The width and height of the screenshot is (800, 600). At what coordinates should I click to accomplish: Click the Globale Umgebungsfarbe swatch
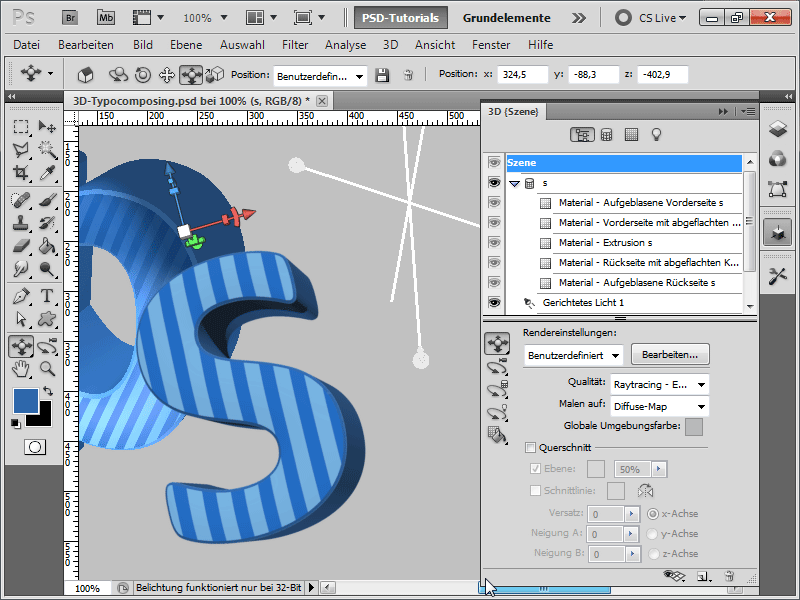pos(694,427)
